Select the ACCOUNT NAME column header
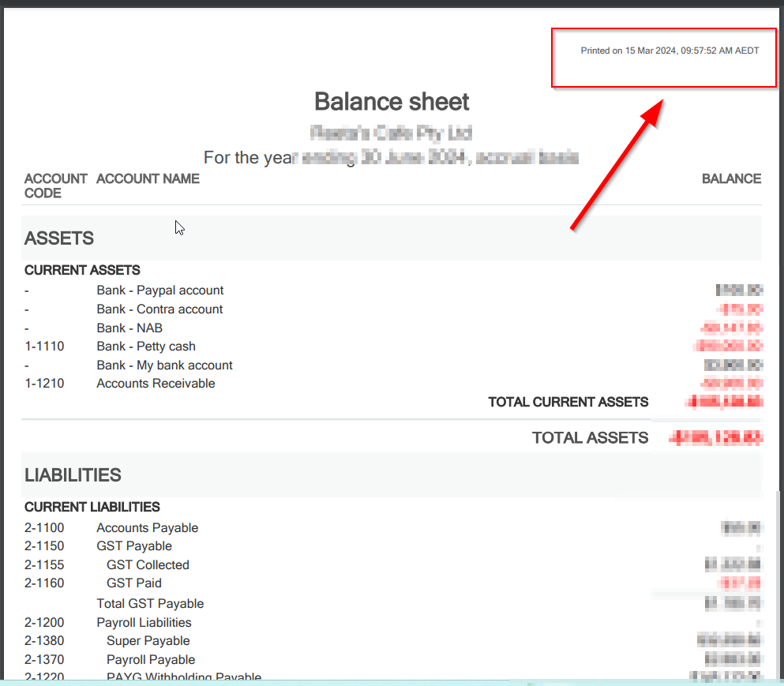Screen dimensions: 784x686 pos(148,178)
